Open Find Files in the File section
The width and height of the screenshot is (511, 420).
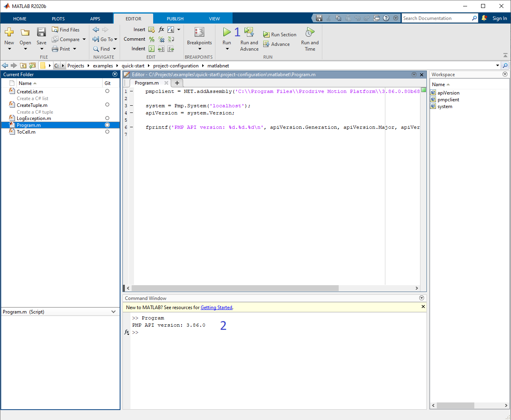tap(65, 29)
